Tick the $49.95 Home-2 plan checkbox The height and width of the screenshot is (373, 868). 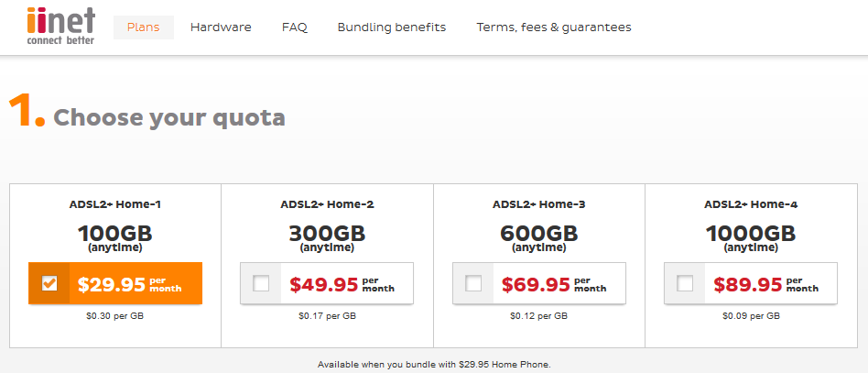261,284
